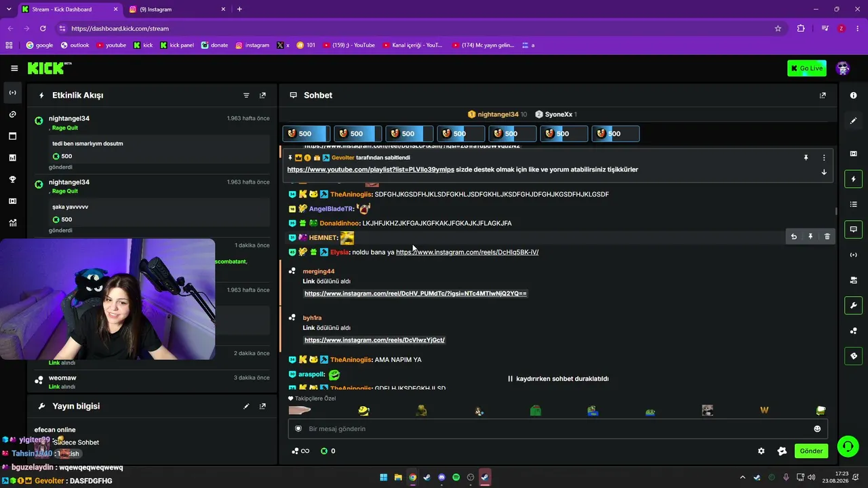Open the donate bookmark

[x=215, y=45]
